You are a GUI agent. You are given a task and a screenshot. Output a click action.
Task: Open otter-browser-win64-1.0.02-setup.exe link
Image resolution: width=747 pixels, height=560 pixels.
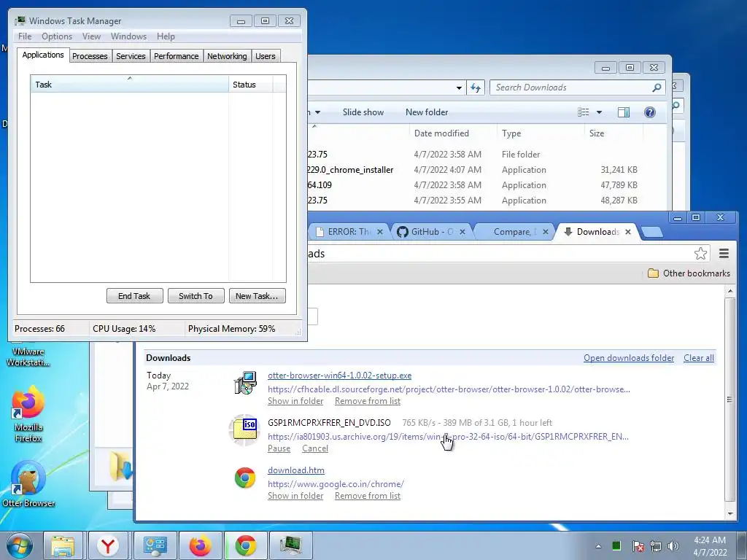point(339,376)
